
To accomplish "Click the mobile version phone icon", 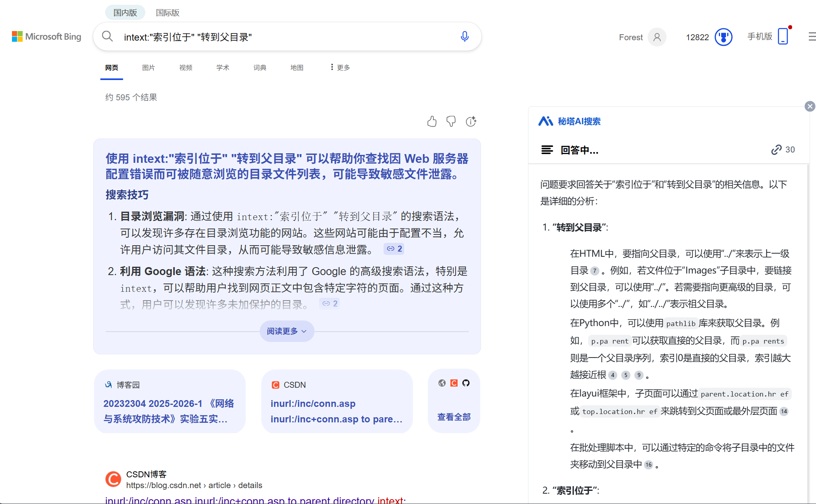I will [x=783, y=37].
